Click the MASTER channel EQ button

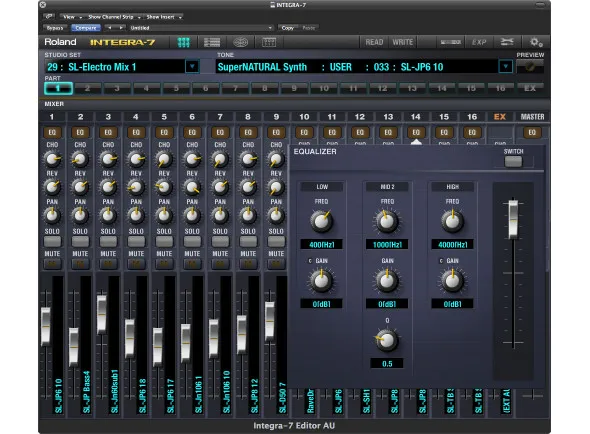click(x=532, y=132)
